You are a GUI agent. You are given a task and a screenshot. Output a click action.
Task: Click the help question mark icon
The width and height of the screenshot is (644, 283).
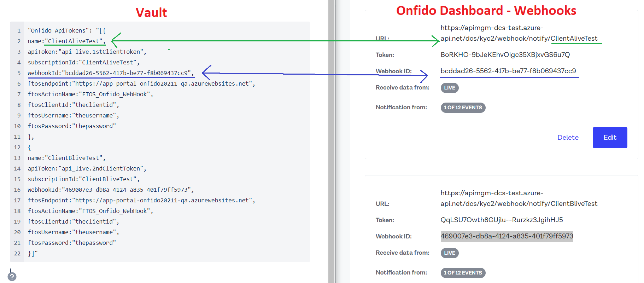point(12,276)
